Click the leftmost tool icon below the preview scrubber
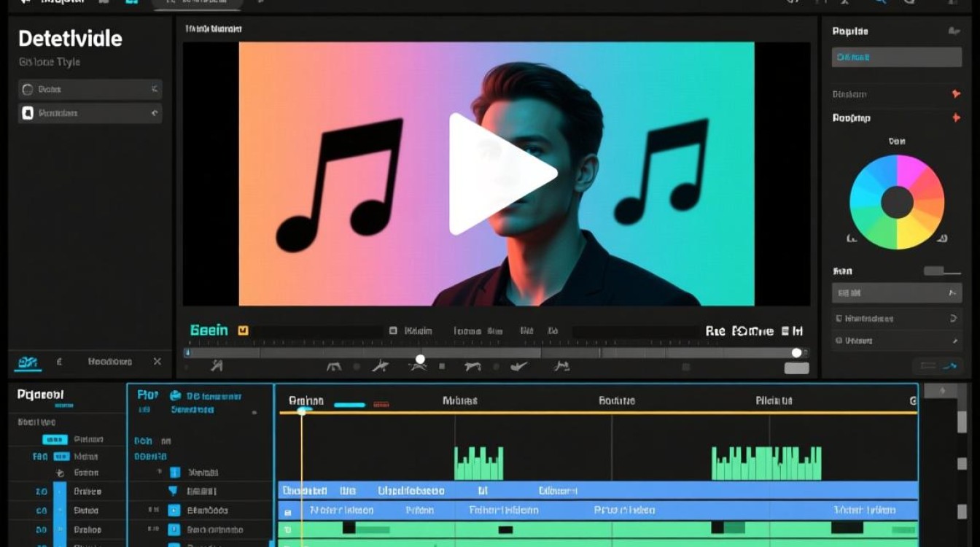Image resolution: width=980 pixels, height=547 pixels. tap(217, 366)
